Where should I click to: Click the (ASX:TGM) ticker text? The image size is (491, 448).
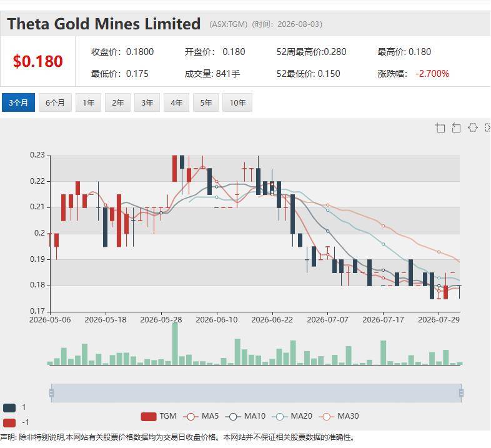[x=229, y=24]
